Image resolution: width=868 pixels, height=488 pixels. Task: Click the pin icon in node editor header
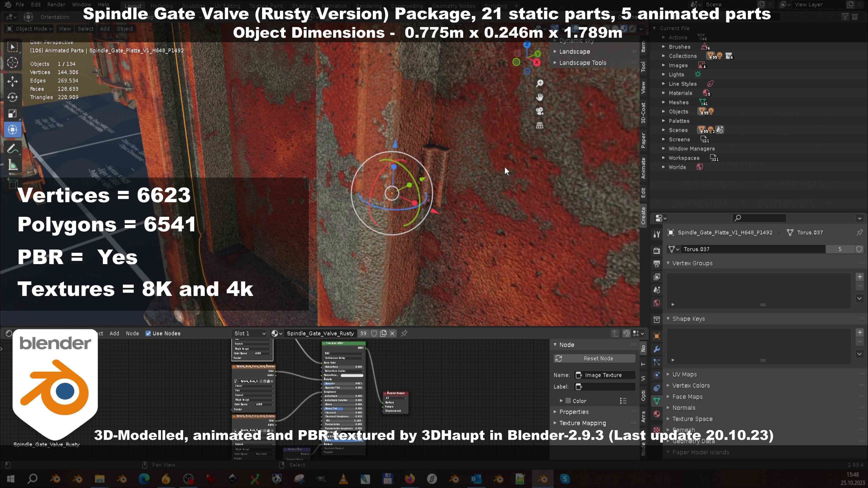(404, 333)
